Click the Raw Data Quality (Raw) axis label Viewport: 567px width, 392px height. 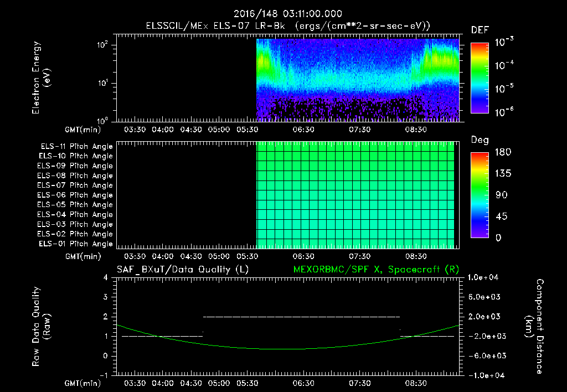pos(41,327)
